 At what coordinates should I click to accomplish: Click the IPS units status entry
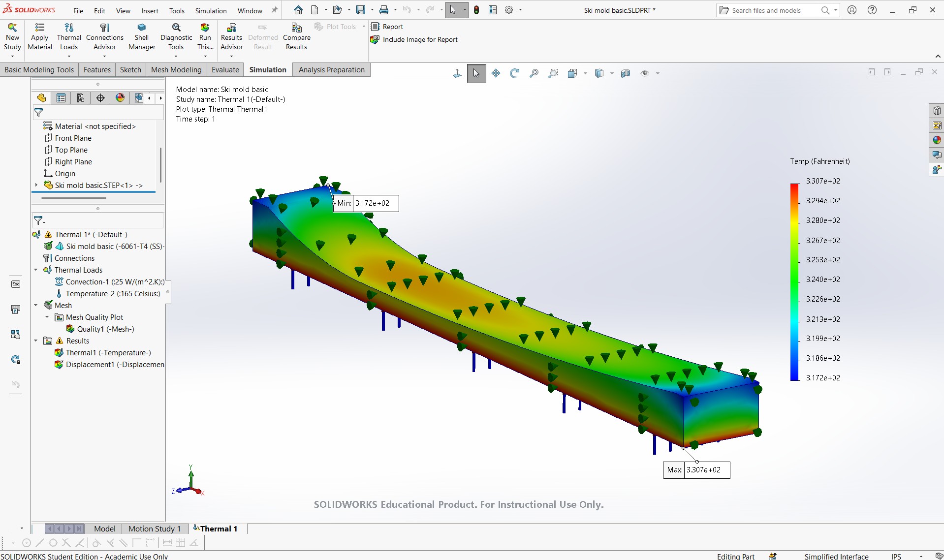(x=896, y=556)
